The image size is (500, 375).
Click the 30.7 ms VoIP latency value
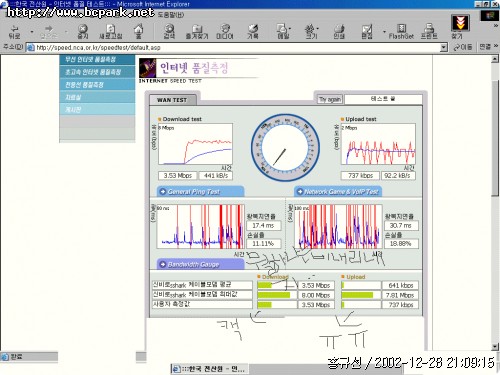tap(401, 226)
